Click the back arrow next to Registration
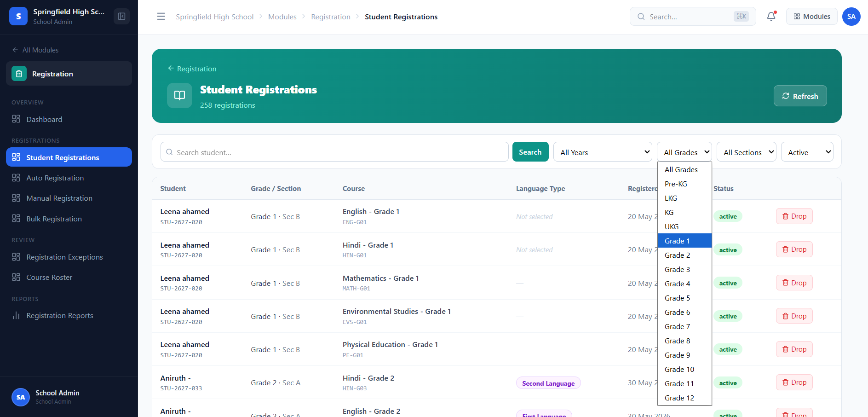868x417 pixels. coord(171,69)
